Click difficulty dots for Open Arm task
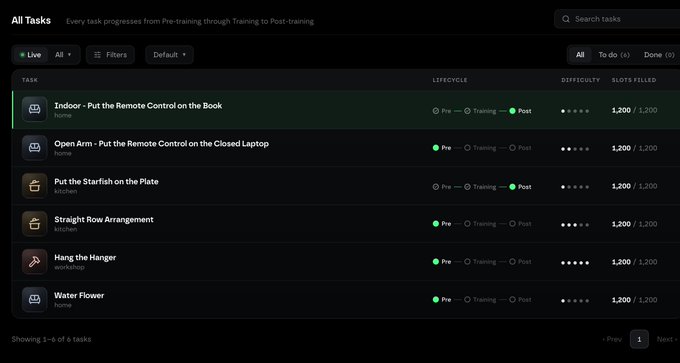The height and width of the screenshot is (363, 680). tap(575, 149)
